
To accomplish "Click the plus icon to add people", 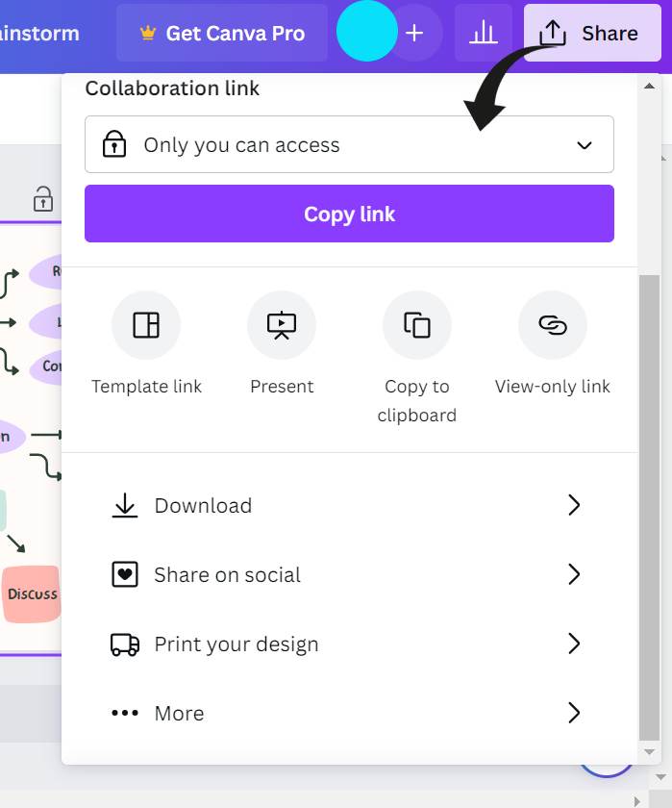I will click(414, 34).
